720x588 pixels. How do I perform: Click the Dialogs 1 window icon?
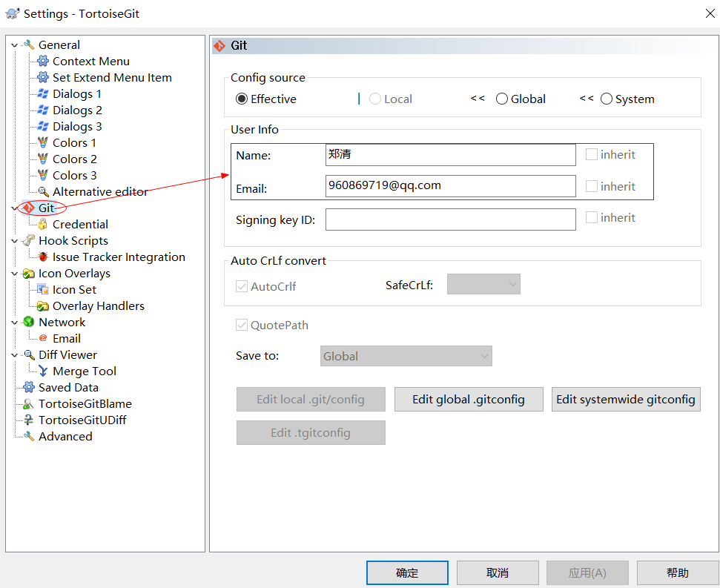point(43,93)
